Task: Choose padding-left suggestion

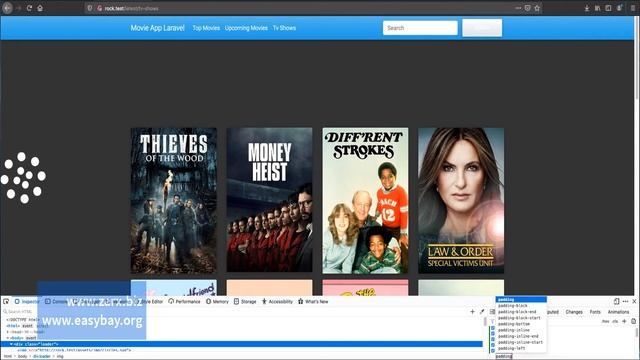Action: [x=521, y=349]
